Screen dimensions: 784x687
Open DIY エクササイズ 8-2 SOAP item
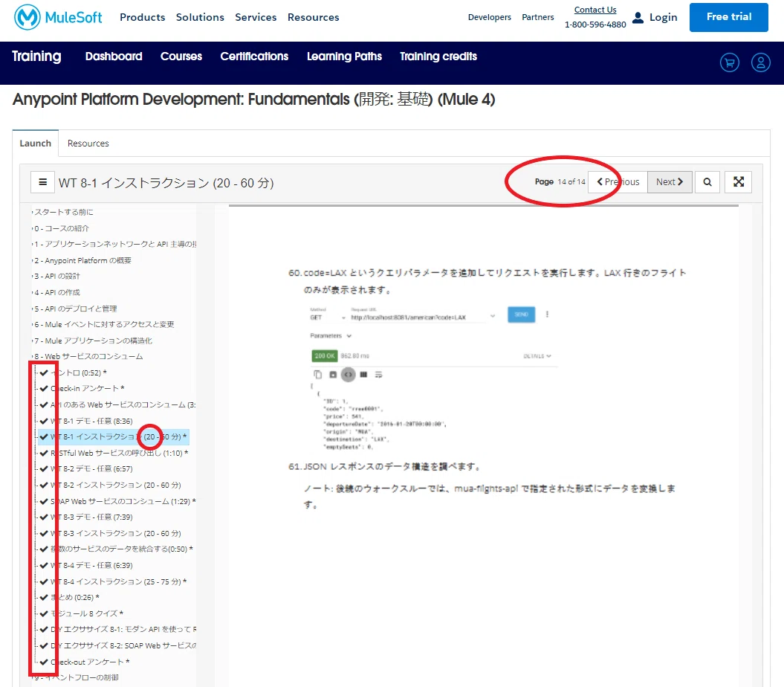point(123,645)
